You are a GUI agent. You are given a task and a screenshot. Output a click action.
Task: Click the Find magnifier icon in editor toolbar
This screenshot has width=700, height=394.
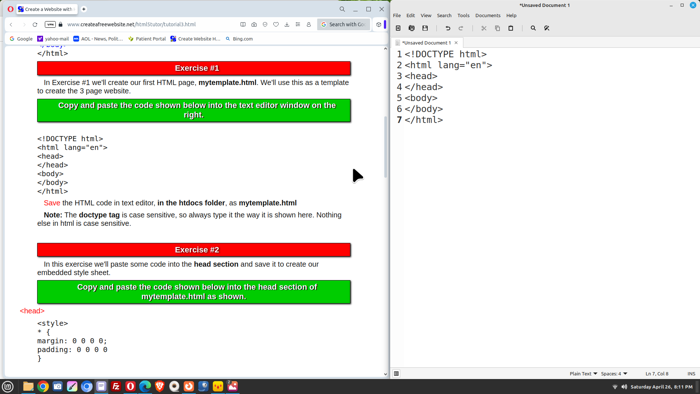click(533, 28)
